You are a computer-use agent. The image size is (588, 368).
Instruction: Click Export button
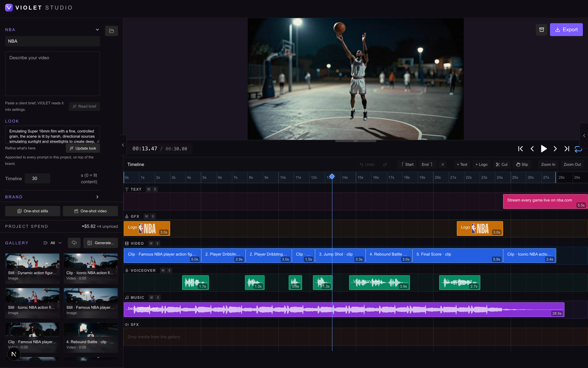tap(566, 30)
